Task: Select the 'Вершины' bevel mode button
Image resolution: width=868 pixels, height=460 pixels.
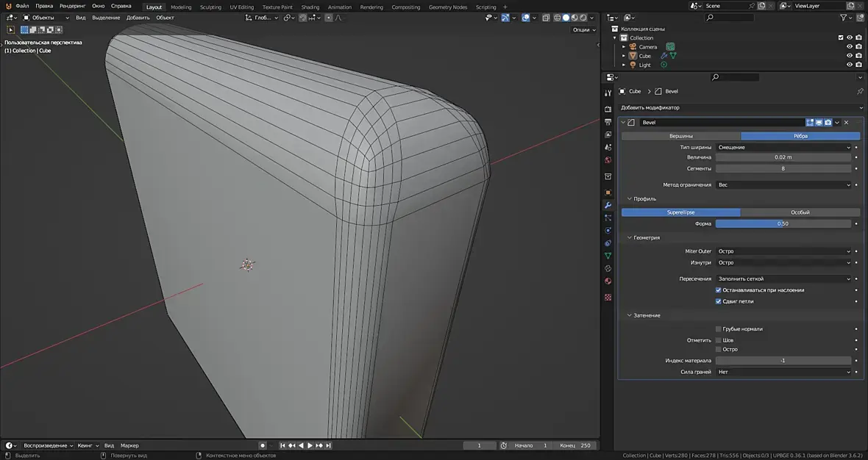Action: [680, 136]
